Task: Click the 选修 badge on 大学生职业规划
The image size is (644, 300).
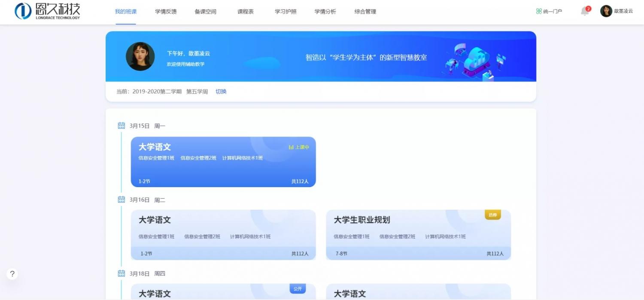Action: coord(493,215)
